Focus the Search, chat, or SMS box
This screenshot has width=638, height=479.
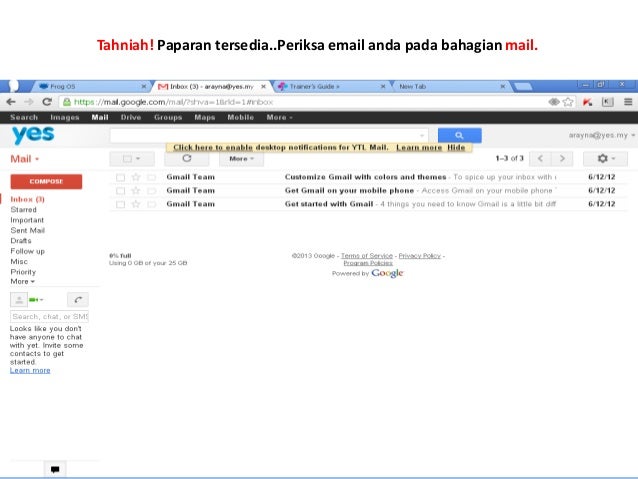pos(49,316)
